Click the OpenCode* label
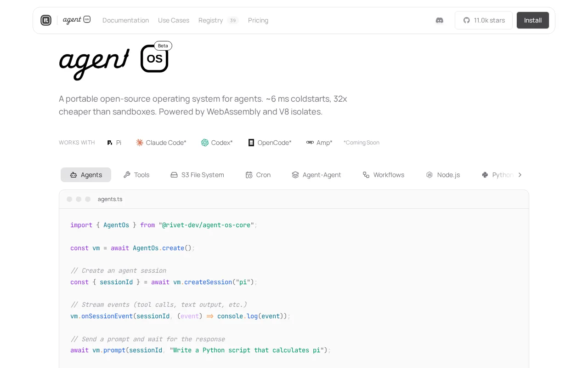Image resolution: width=588 pixels, height=368 pixels. [x=275, y=143]
